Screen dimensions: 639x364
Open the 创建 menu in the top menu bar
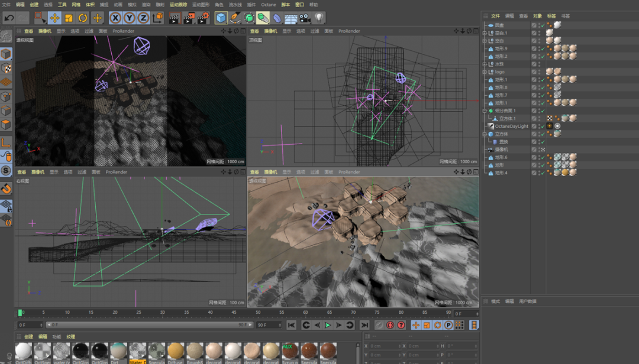(34, 5)
